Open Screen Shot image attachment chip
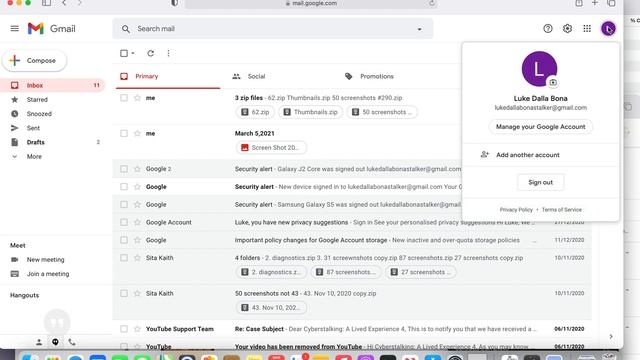The height and width of the screenshot is (360, 640). [x=271, y=148]
